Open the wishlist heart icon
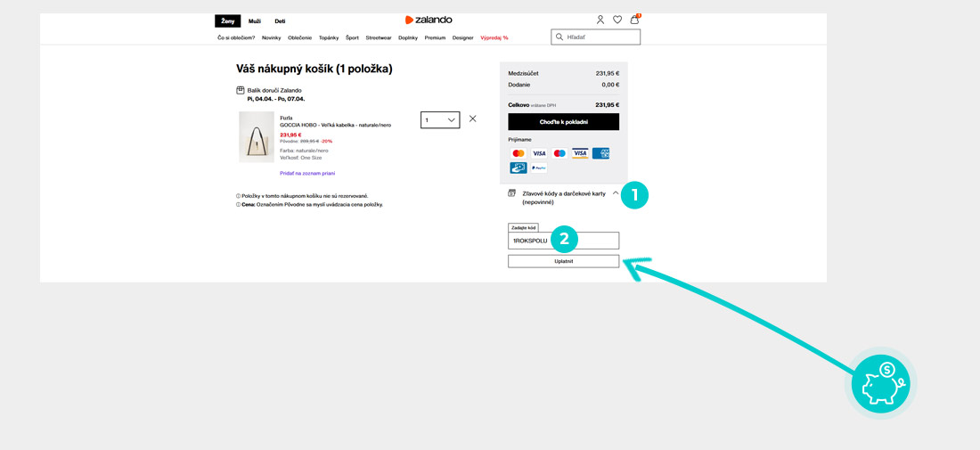This screenshot has width=980, height=450. tap(617, 20)
